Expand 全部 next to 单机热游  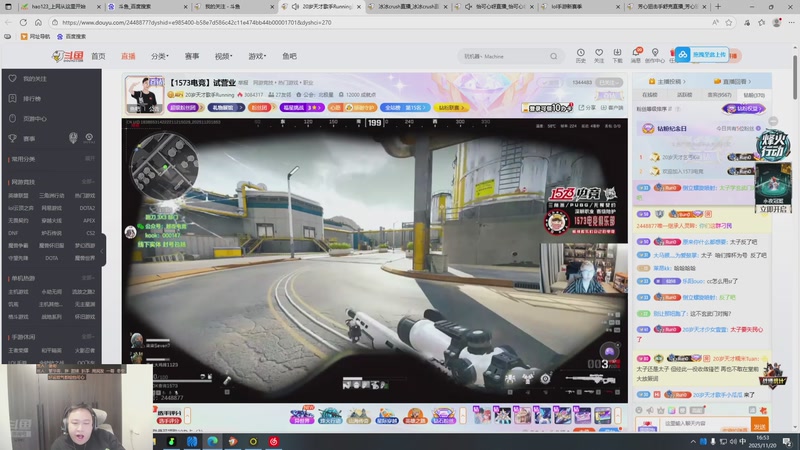(88, 278)
